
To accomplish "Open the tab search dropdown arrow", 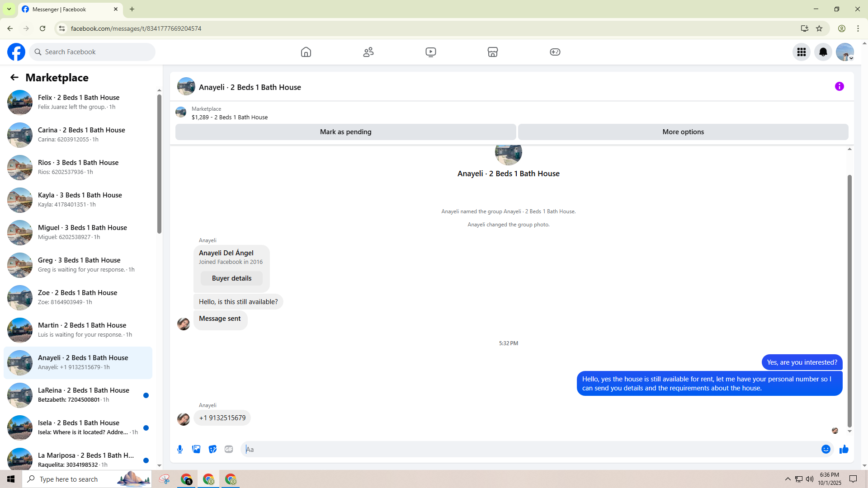I will coord(9,9).
